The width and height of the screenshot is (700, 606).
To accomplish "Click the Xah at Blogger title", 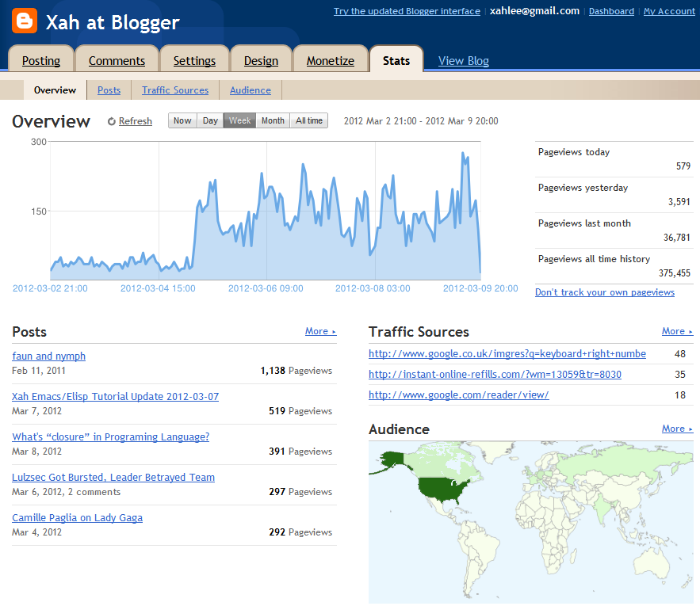I will click(x=113, y=22).
